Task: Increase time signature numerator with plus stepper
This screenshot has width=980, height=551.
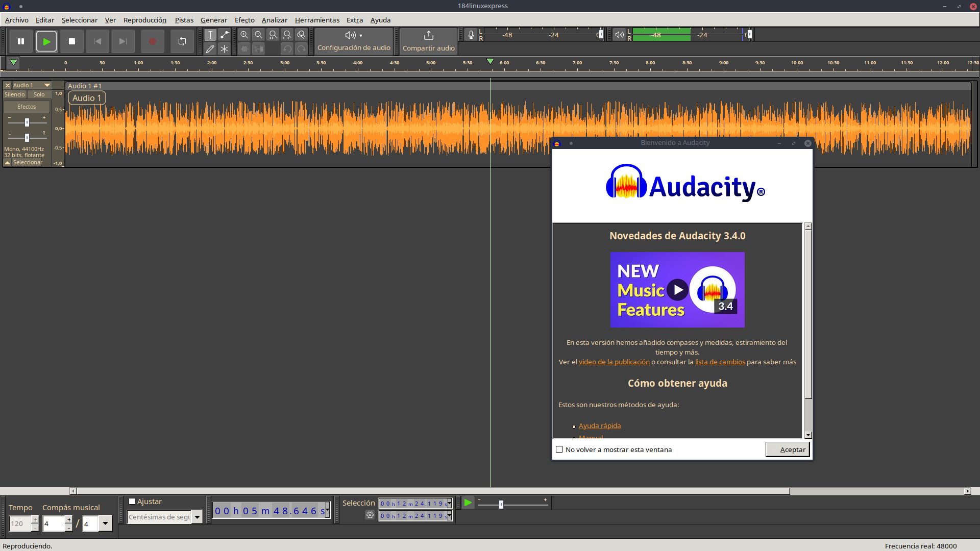Action: point(69,520)
